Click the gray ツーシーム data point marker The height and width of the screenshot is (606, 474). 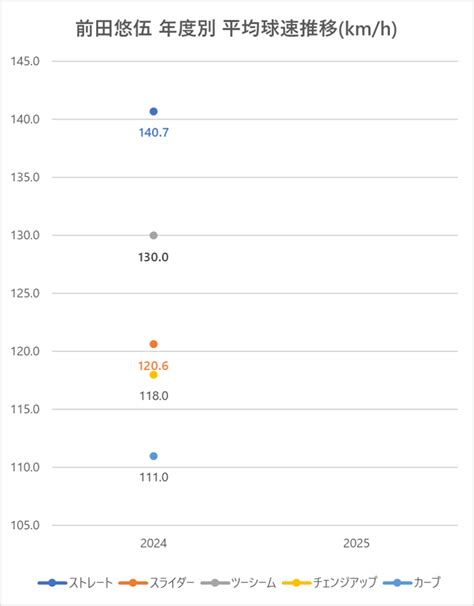pyautogui.click(x=153, y=235)
